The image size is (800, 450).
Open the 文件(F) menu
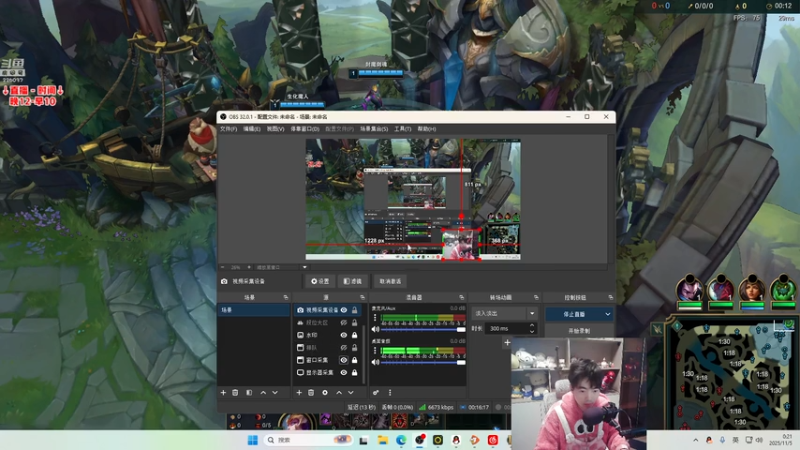point(229,129)
